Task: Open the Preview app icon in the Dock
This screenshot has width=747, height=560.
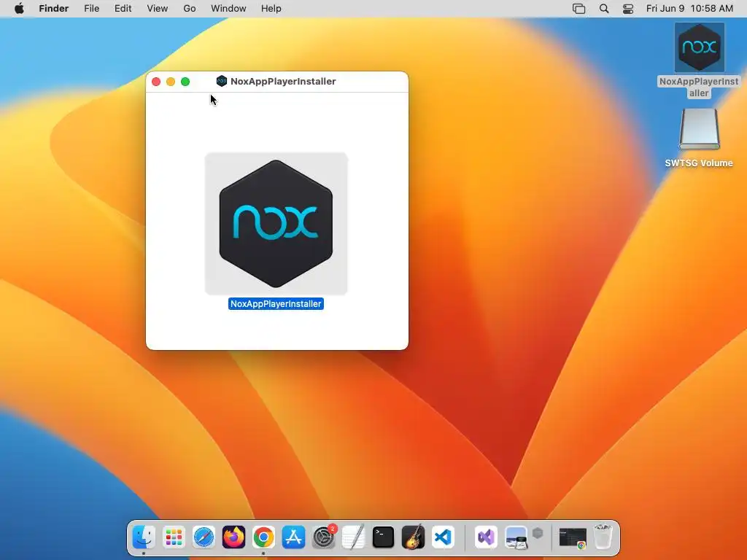Action: click(x=516, y=537)
